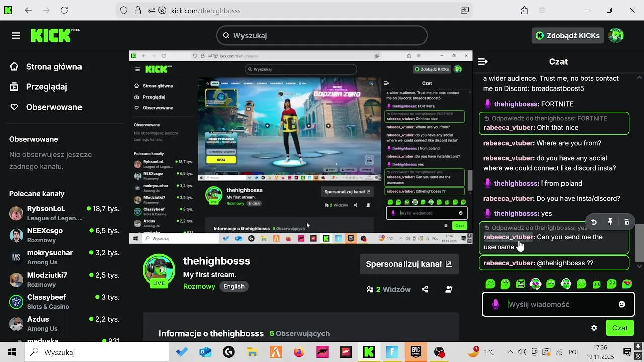Screen dimensions: 644x362
Task: Focus the Wyszukaj search field
Action: click(x=322, y=35)
